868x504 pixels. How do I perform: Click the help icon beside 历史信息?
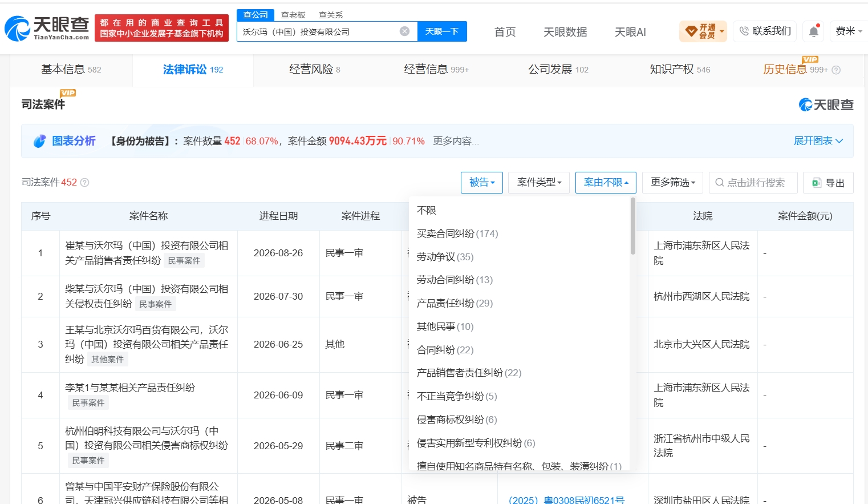point(836,70)
